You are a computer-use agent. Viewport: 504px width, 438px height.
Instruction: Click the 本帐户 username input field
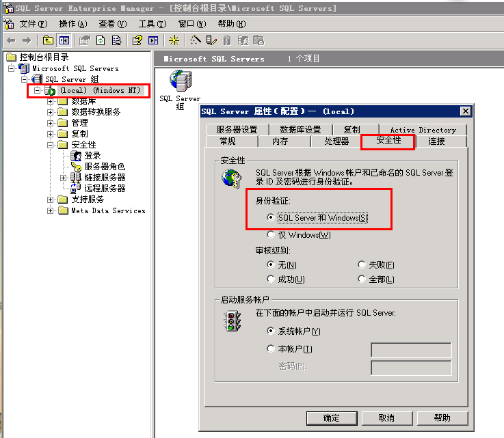[411, 350]
